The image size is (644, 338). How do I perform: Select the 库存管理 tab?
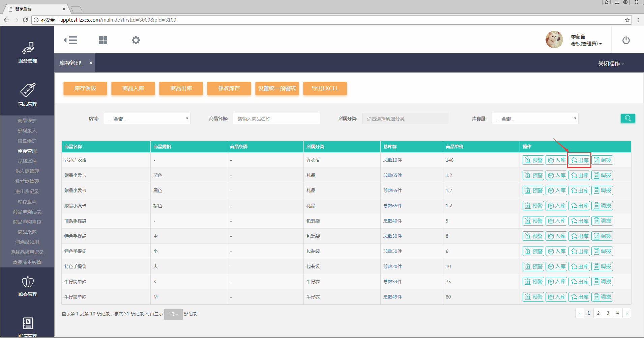pos(70,63)
